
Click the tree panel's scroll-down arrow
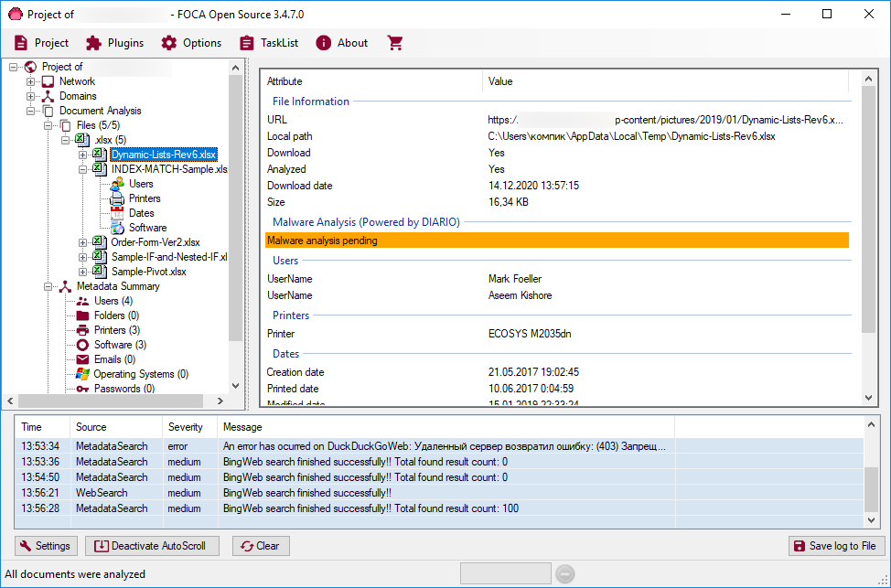click(x=236, y=386)
